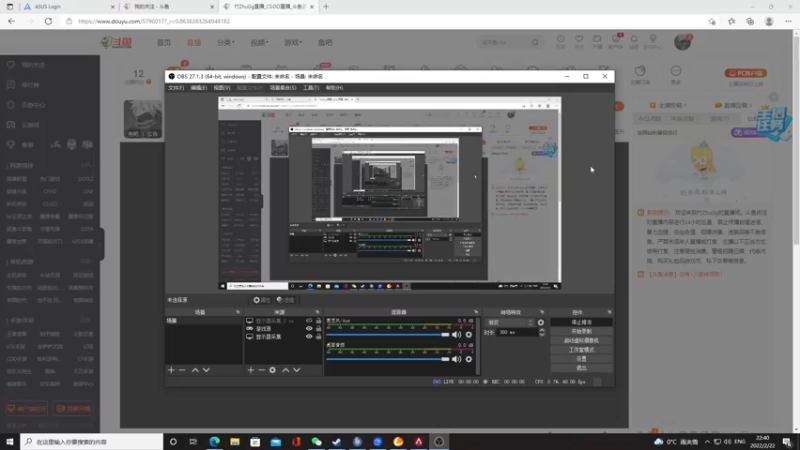Open the Douyu notification bell icon

coord(634,41)
